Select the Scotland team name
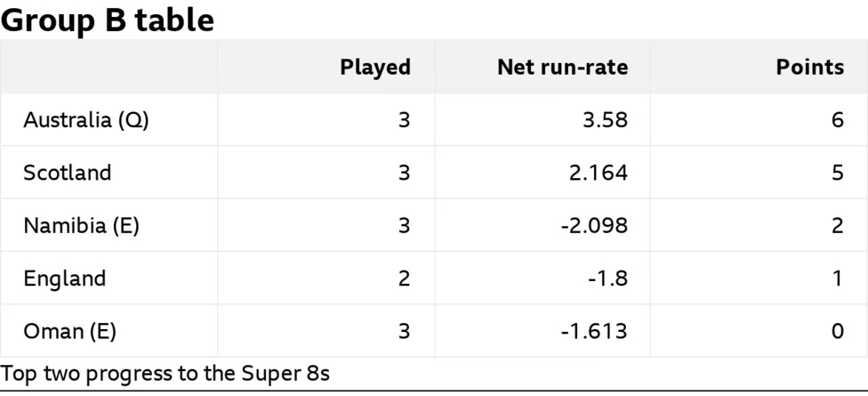Viewport: 868px width, 396px height. (67, 173)
